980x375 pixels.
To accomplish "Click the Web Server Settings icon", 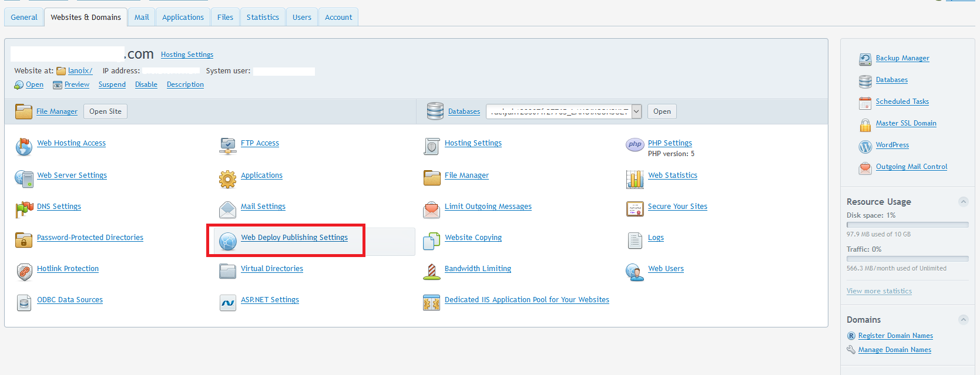I will click(x=24, y=178).
